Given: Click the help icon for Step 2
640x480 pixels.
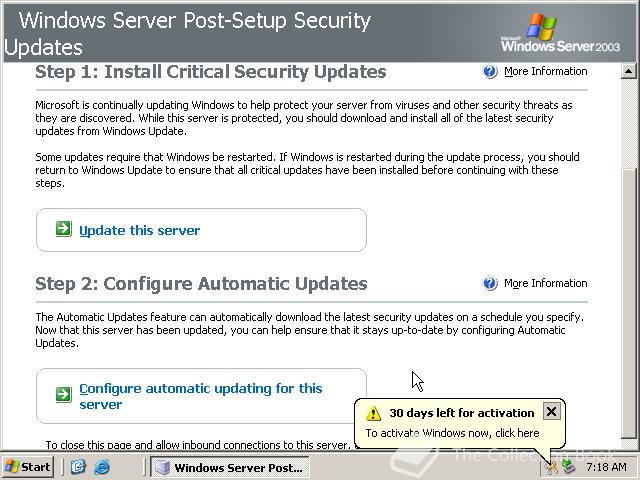Looking at the screenshot, I should point(490,283).
